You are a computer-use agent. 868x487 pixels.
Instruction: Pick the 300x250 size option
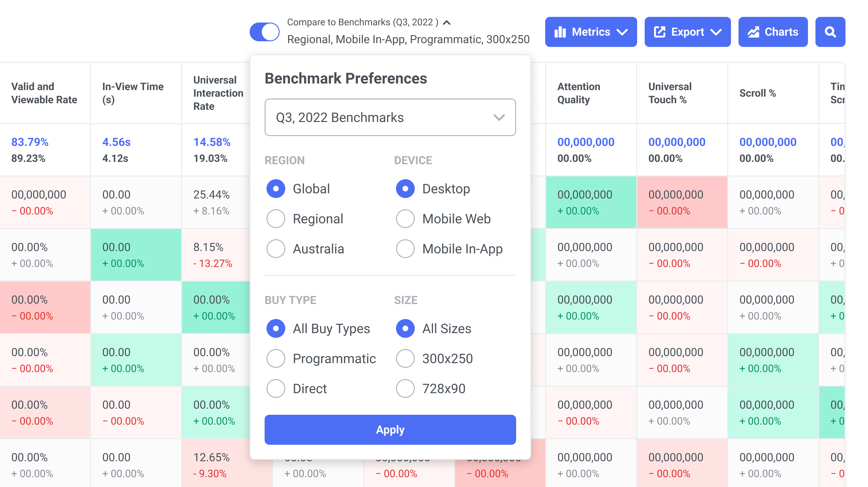pyautogui.click(x=405, y=358)
